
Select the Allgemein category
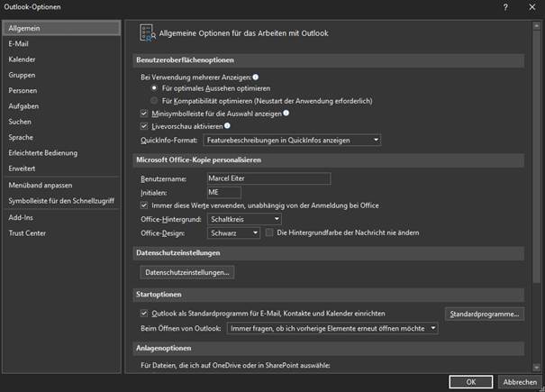click(x=61, y=28)
